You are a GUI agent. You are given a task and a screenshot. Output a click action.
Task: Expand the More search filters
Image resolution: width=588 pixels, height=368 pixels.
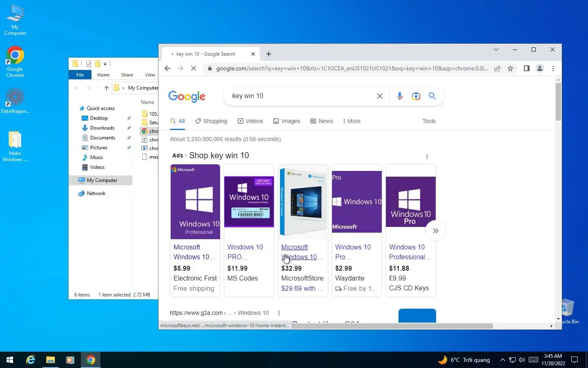coord(352,121)
